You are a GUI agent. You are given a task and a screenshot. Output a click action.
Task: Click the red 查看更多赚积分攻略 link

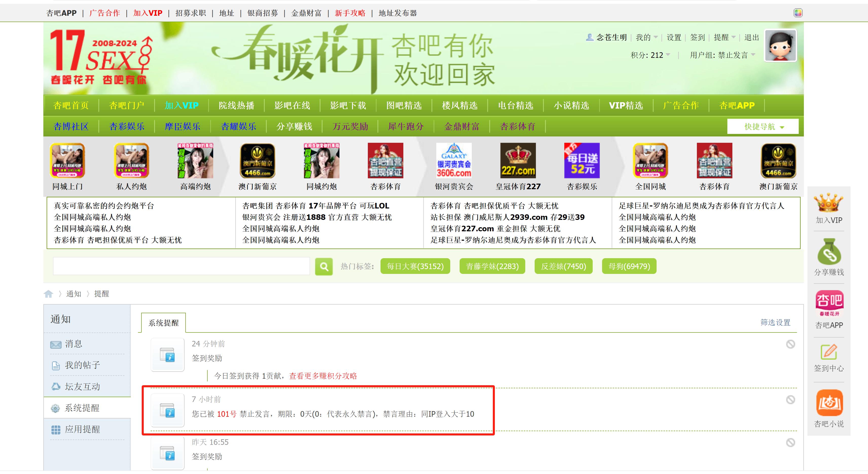point(323,376)
